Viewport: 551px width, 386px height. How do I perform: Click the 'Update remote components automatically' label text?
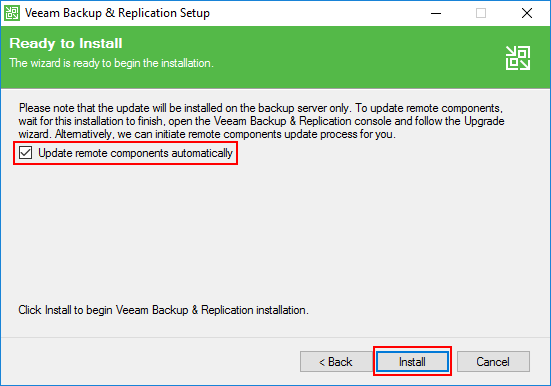point(135,153)
